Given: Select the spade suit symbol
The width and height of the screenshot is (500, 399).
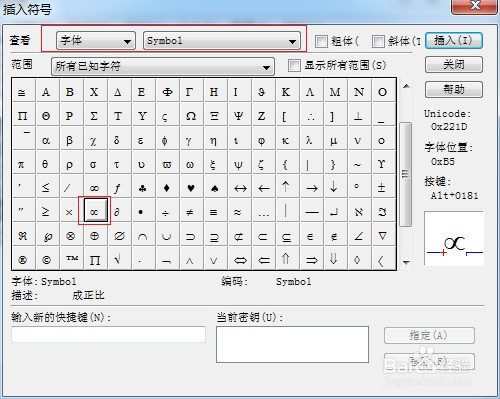Looking at the screenshot, I should [214, 188].
